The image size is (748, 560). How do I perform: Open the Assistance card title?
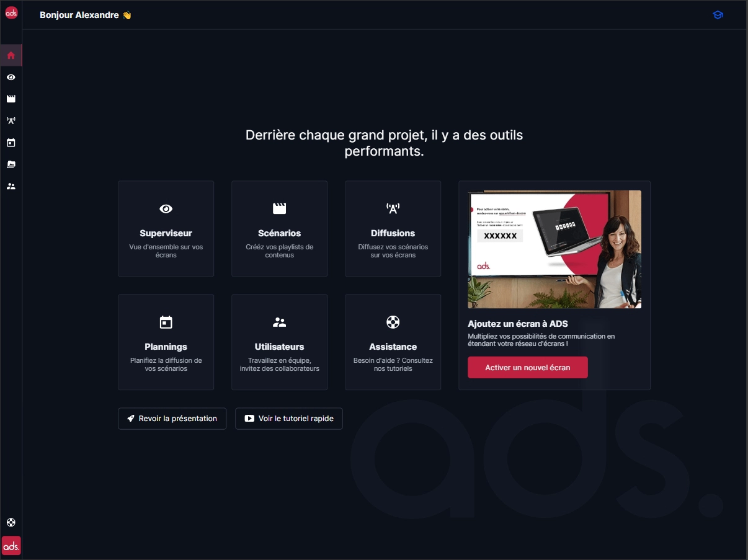[393, 347]
